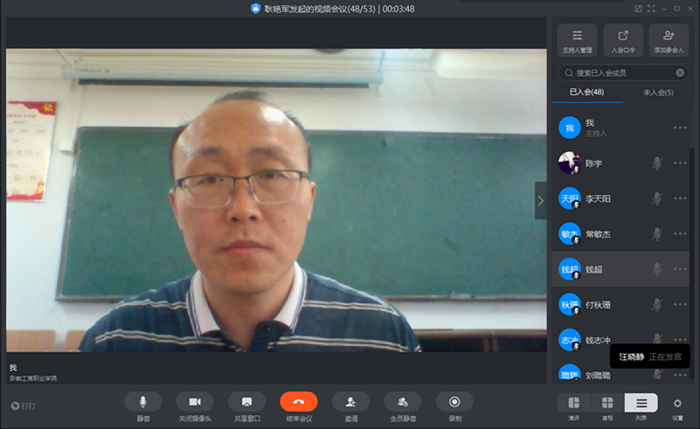
Task: Click the meeting timer 00:03:48
Action: 398,9
